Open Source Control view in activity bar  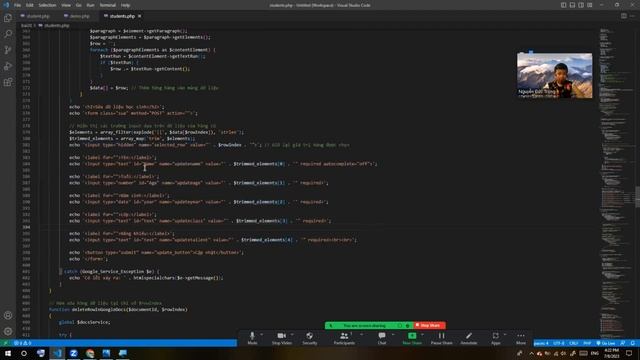[x=8, y=50]
